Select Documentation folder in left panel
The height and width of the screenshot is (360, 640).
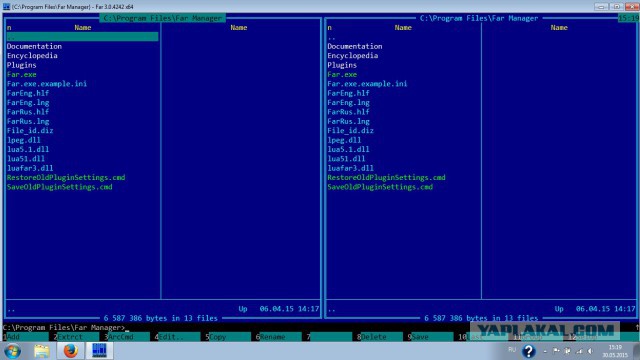coord(34,46)
